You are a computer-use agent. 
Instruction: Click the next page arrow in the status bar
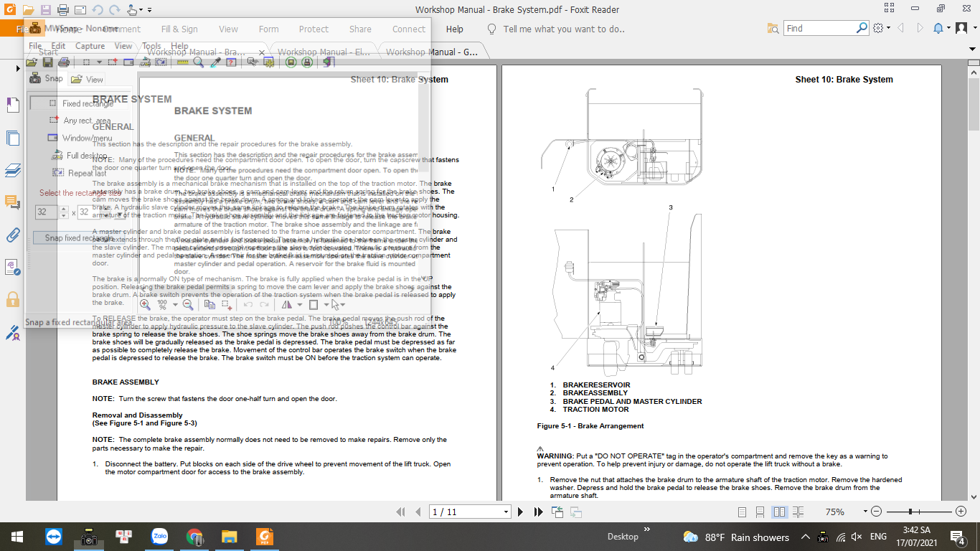[x=521, y=512]
